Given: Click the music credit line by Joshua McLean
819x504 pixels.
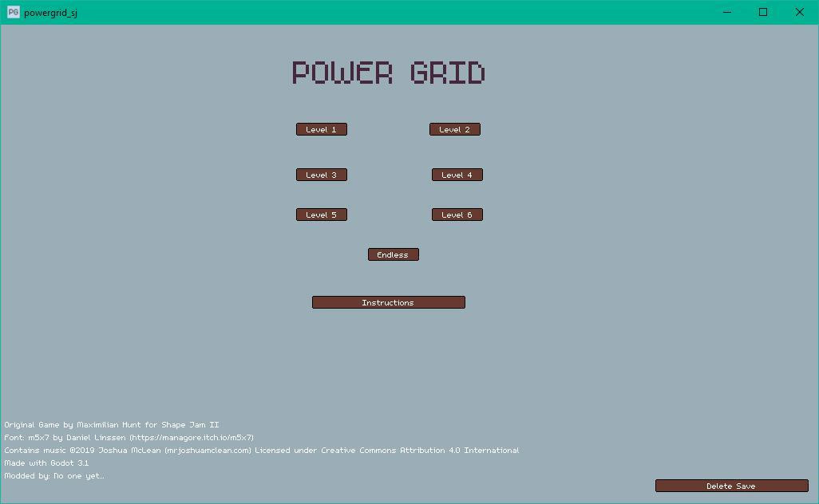Looking at the screenshot, I should 262,451.
